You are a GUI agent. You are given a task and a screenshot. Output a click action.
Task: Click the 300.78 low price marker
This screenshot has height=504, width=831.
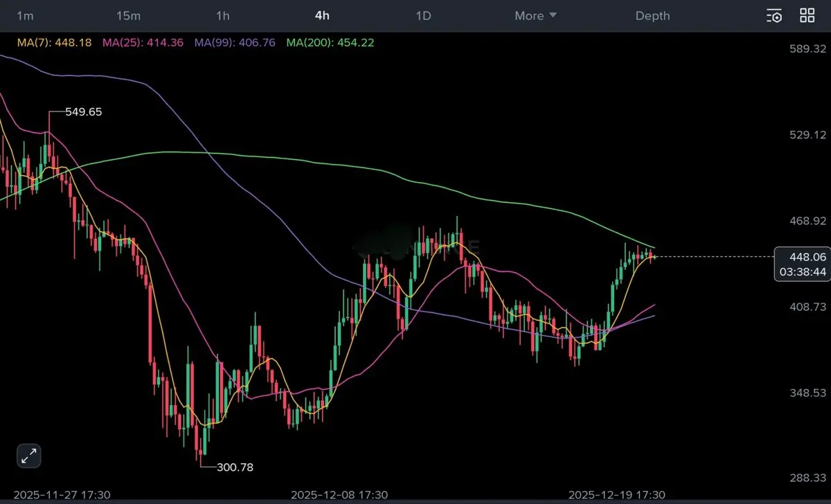tap(235, 467)
